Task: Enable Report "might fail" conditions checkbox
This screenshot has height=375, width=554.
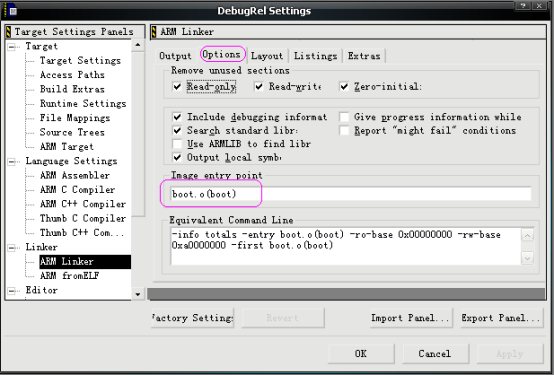Action: click(x=344, y=131)
